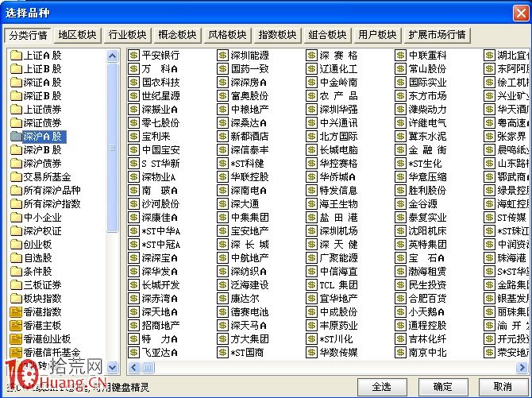Select 深沪B股 in the category list

pos(42,150)
